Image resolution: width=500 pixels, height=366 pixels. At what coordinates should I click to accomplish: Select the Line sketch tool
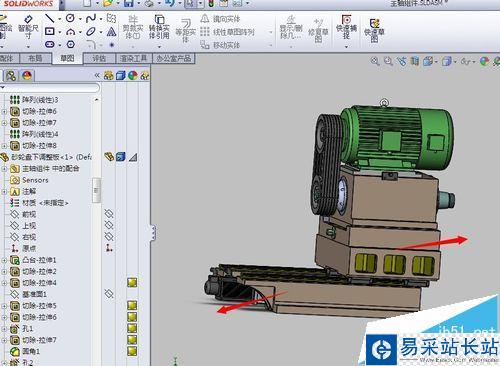[x=50, y=18]
